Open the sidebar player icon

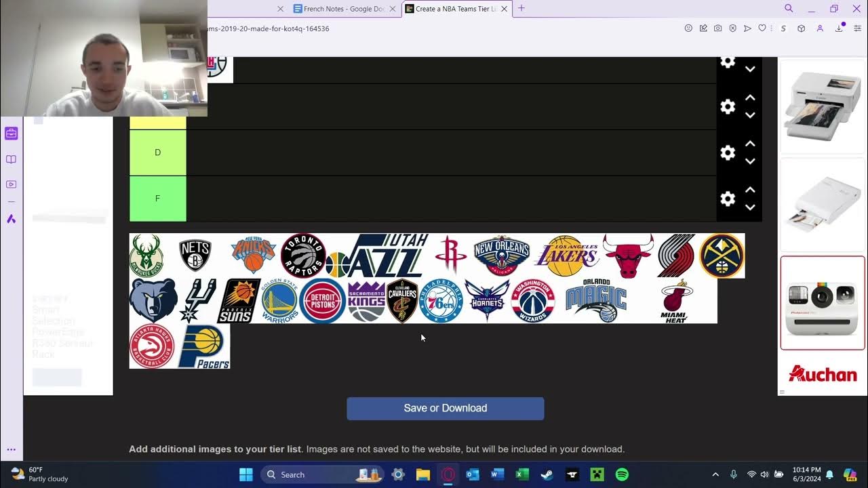(11, 184)
